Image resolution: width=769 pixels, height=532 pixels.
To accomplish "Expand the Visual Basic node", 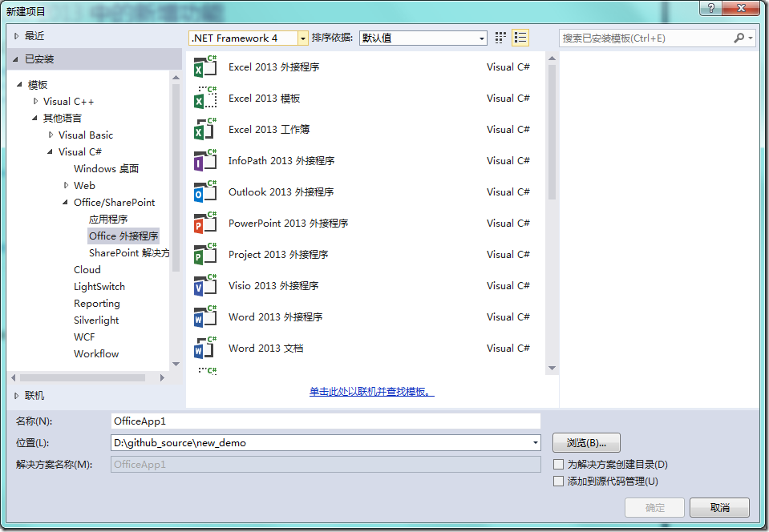I will [51, 135].
